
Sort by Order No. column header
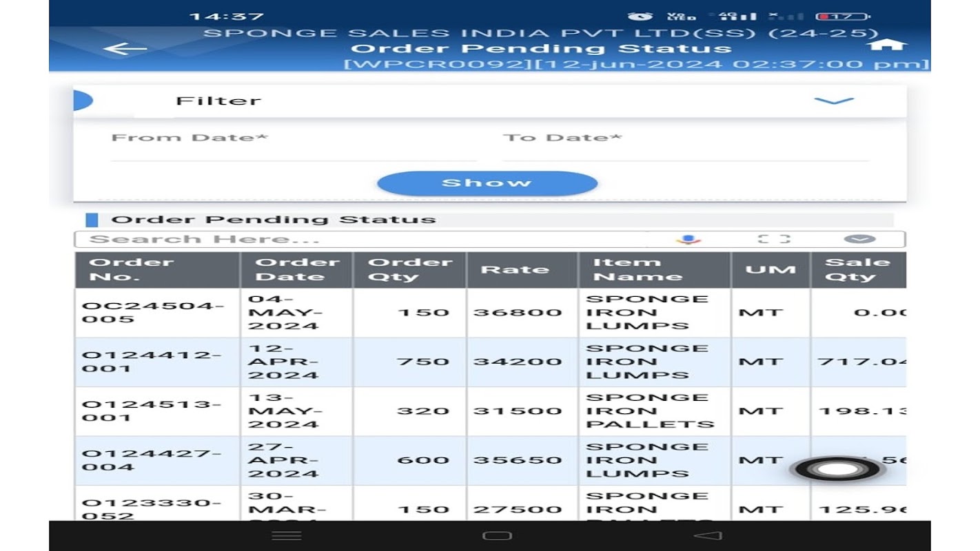pos(157,270)
